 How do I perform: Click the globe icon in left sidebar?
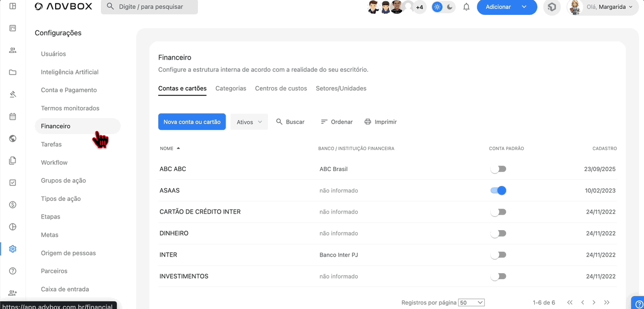(13, 138)
